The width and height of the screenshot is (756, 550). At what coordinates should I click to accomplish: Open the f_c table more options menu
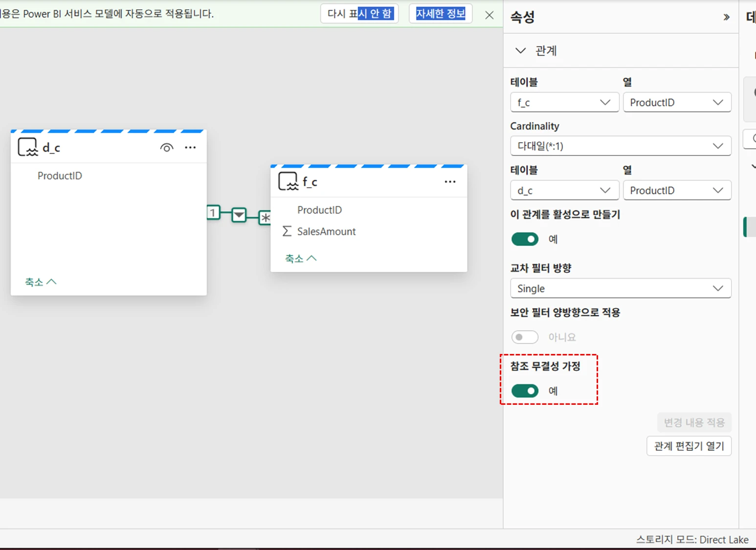click(x=450, y=182)
